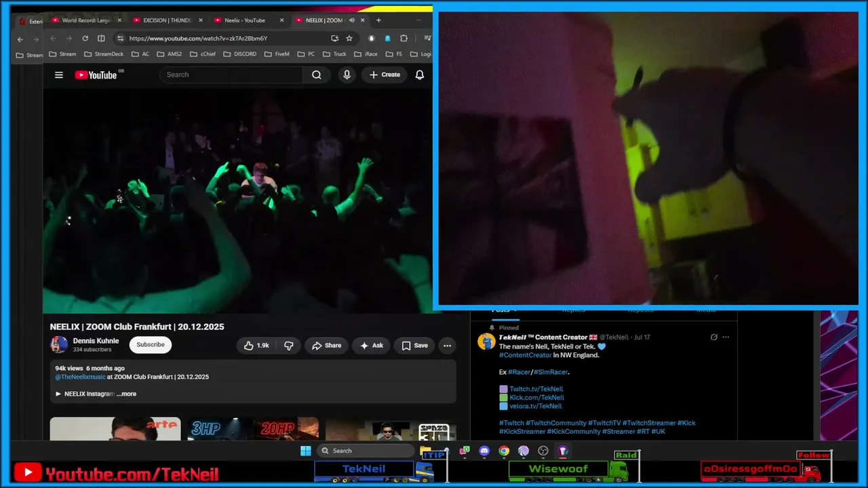The height and width of the screenshot is (488, 868).
Task: Bookmark this page with the star icon
Action: 349,39
